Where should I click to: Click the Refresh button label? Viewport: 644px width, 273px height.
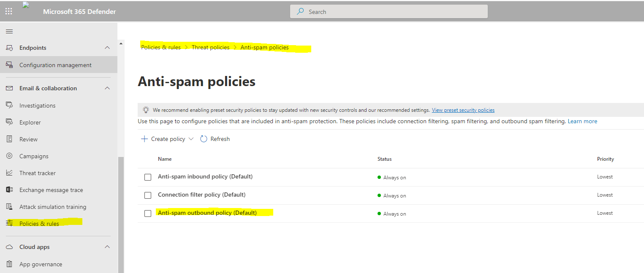tap(220, 139)
